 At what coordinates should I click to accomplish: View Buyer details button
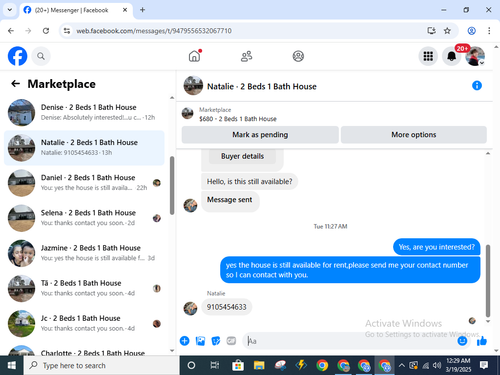(242, 156)
